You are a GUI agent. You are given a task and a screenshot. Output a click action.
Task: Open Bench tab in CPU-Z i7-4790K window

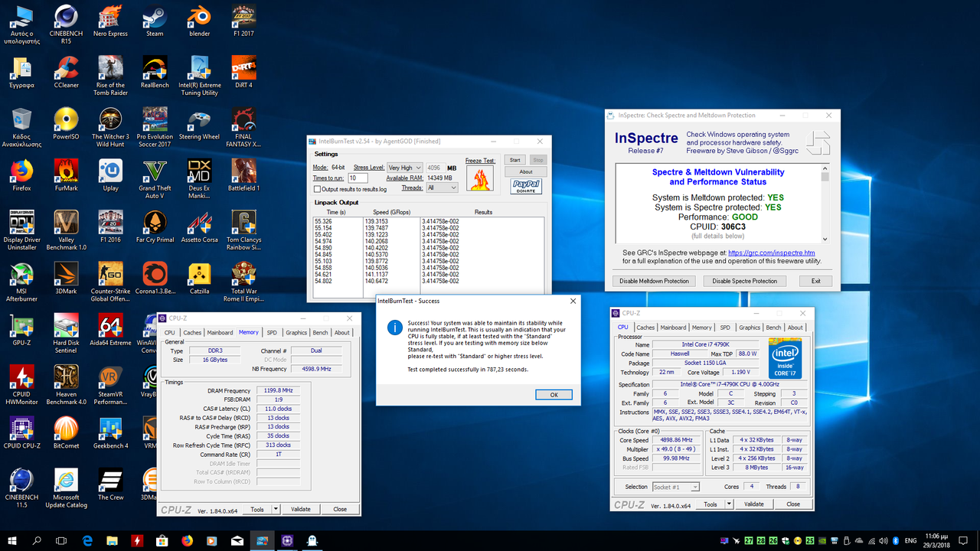pyautogui.click(x=774, y=328)
